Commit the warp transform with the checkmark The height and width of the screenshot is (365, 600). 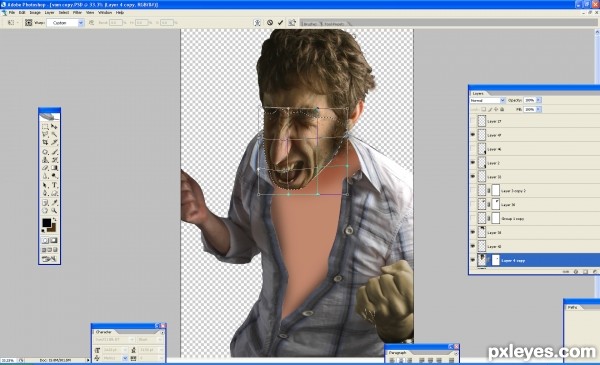pyautogui.click(x=280, y=23)
